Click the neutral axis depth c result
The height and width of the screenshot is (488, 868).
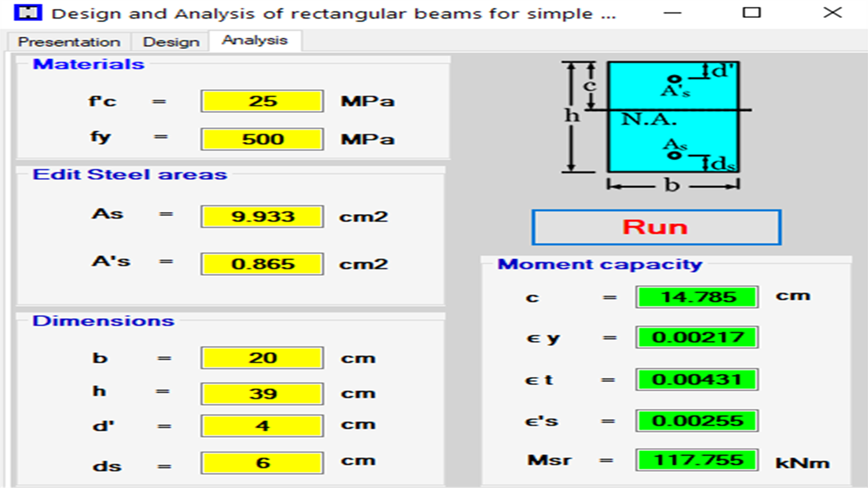(x=696, y=296)
